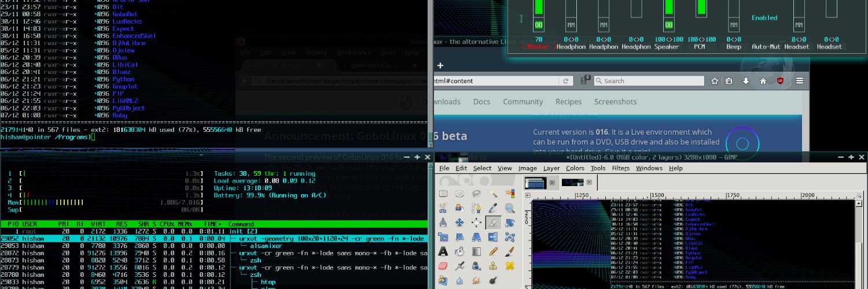Click the Ruby directory entry in terminal

(x=120, y=115)
